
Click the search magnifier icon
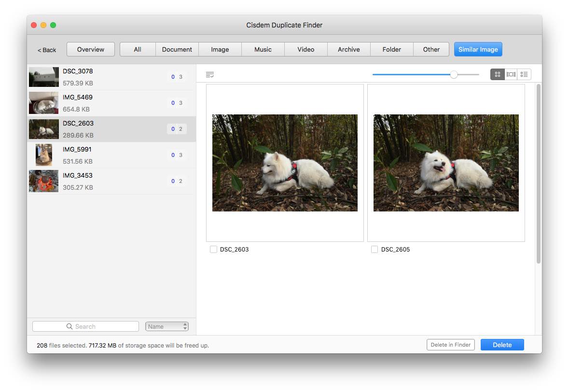point(69,326)
